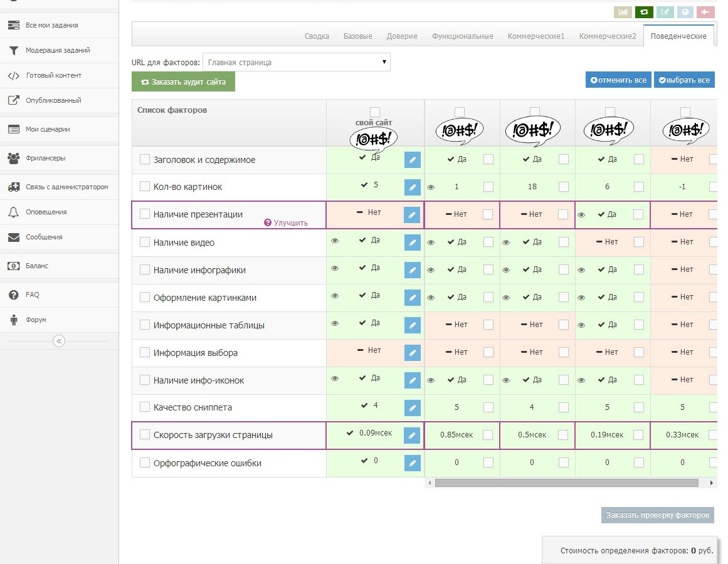728x564 pixels.
Task: Click the dark green retweet arrows icon
Action: tap(644, 12)
